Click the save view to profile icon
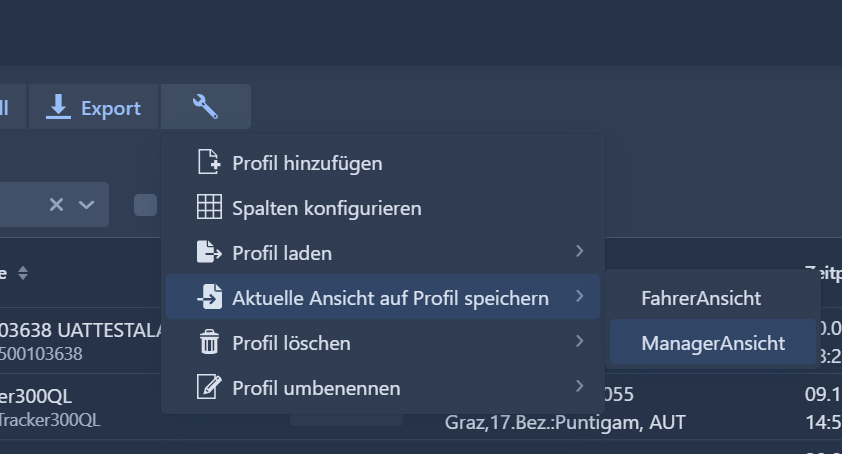Screen dimensions: 842x454 point(208,297)
